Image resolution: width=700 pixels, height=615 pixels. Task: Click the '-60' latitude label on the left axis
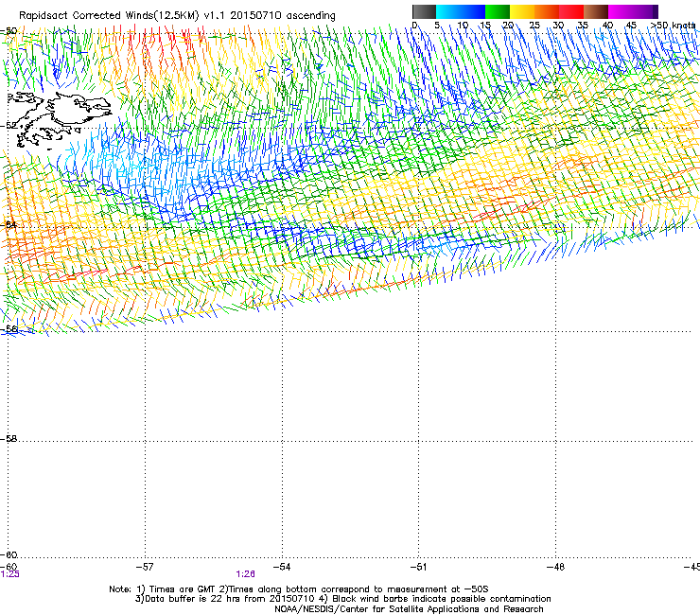[x=9, y=555]
